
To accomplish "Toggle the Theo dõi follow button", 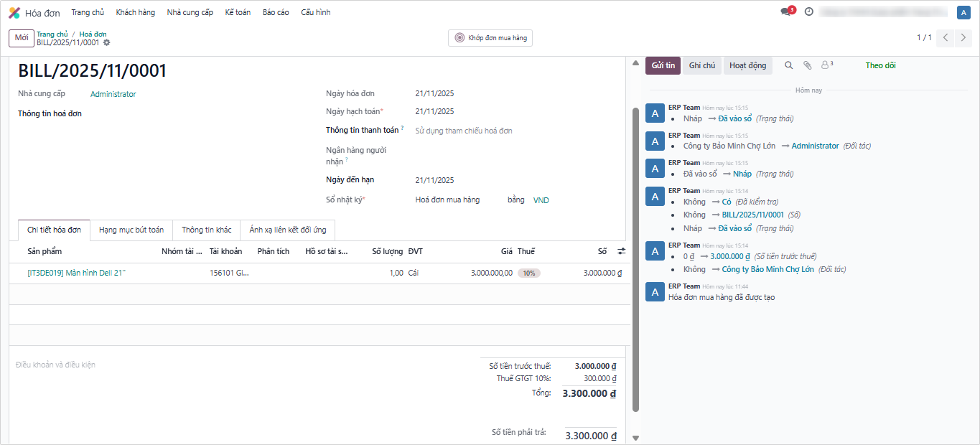I will point(880,65).
